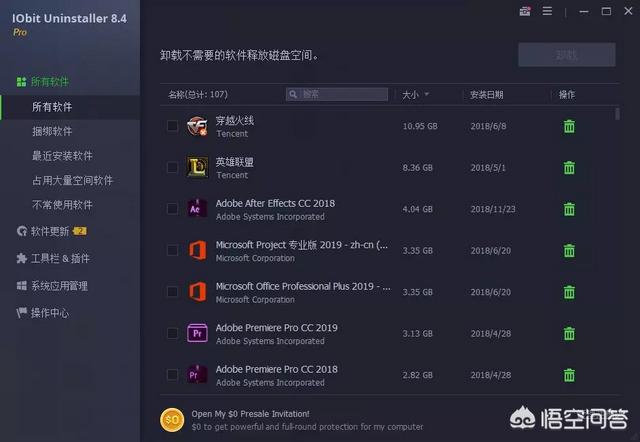The image size is (640, 442).
Task: Click the magnifier icon in search box
Action: click(293, 95)
